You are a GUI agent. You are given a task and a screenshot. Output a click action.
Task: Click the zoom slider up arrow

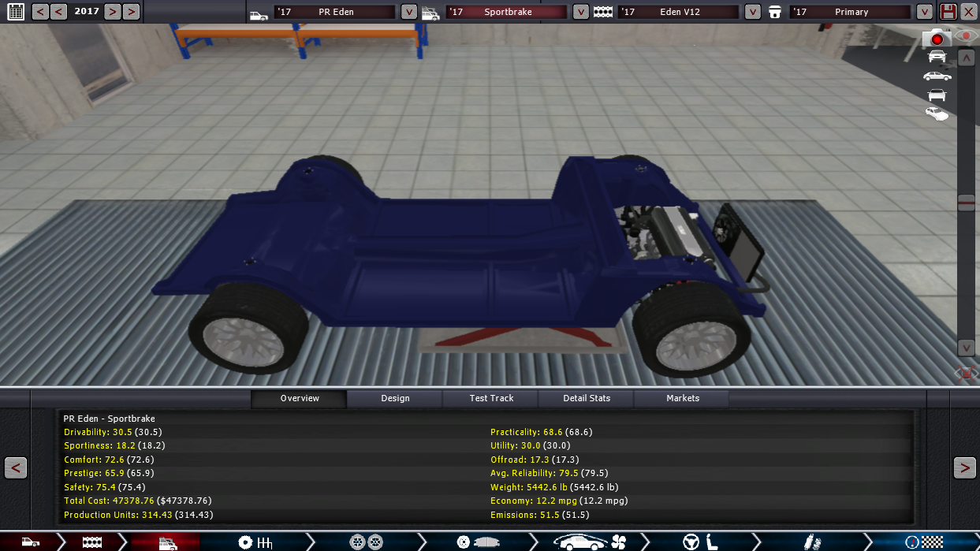click(x=967, y=58)
